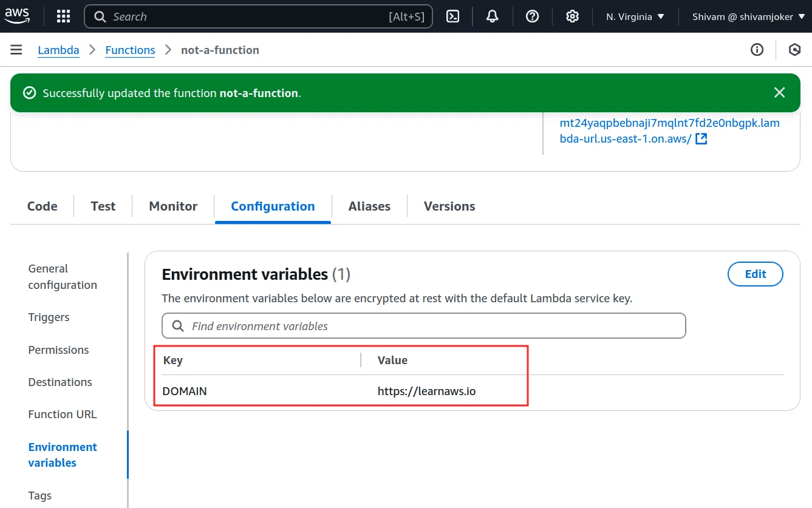
Task: Open the help question mark menu
Action: tap(533, 16)
